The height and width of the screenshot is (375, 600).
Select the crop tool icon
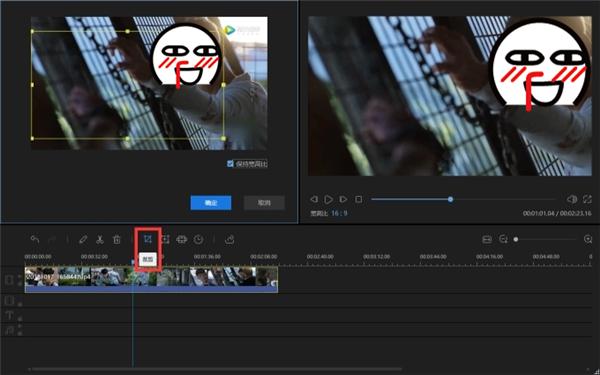coord(148,240)
